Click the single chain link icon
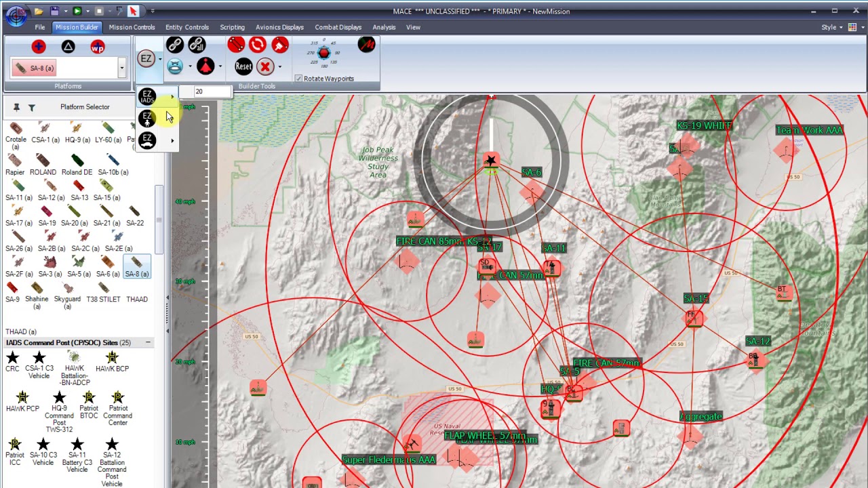Viewport: 868px width, 488px height. [174, 45]
